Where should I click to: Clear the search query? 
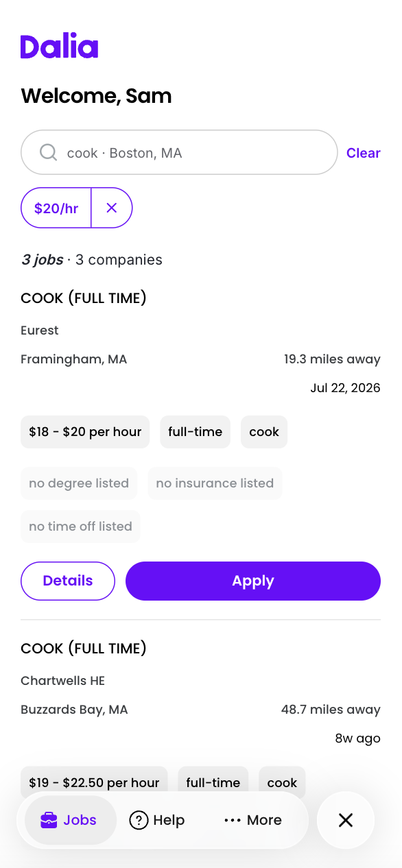click(x=364, y=153)
